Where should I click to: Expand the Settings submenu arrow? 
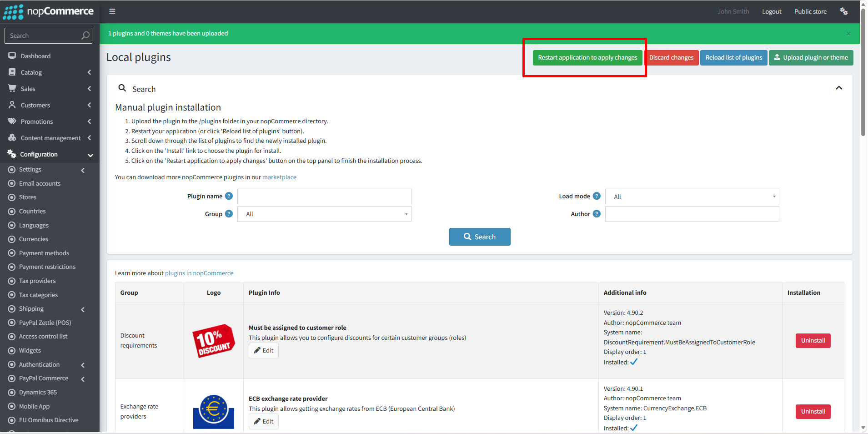pyautogui.click(x=83, y=170)
